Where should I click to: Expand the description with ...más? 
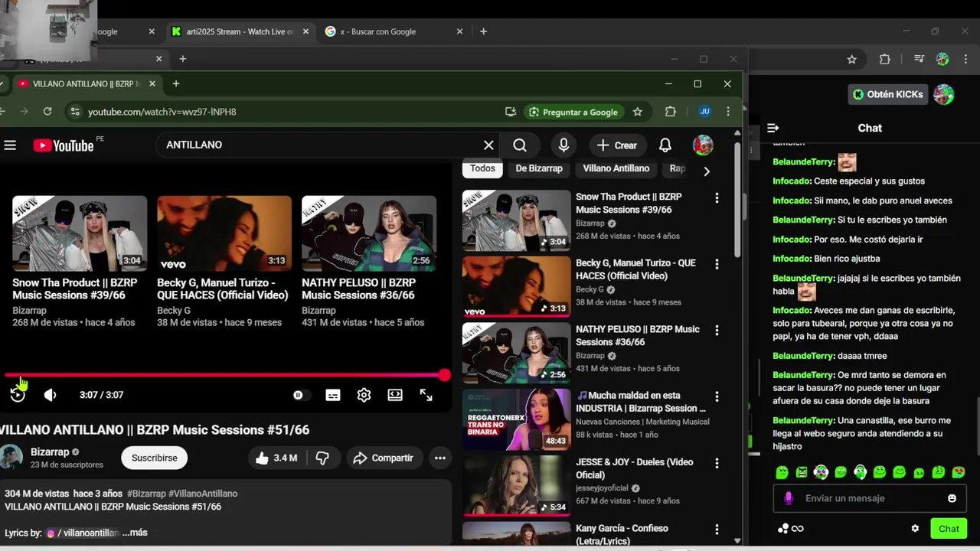[x=135, y=533]
